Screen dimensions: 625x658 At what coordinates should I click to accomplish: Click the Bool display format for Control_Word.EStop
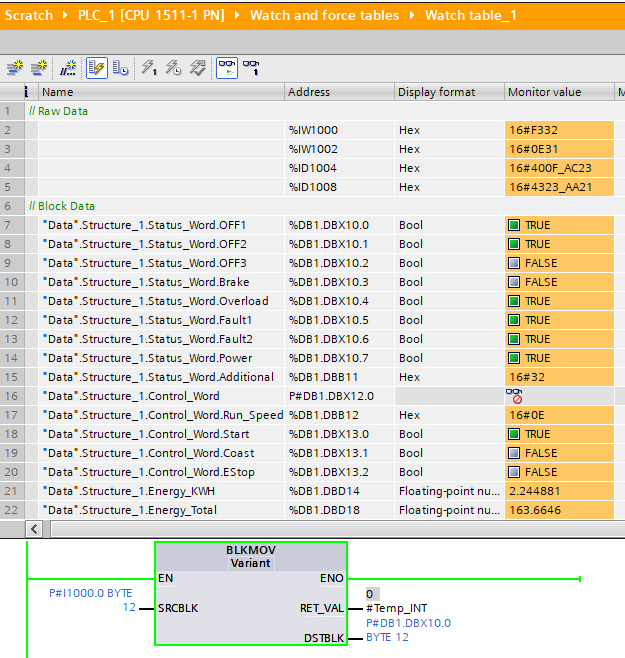pyautogui.click(x=410, y=472)
